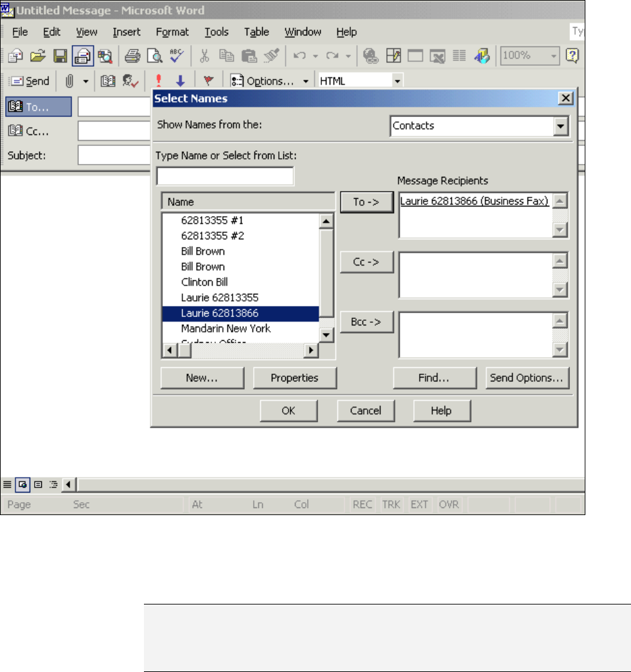631x672 pixels.
Task: Click the name list scroll-down arrow
Action: [x=326, y=335]
